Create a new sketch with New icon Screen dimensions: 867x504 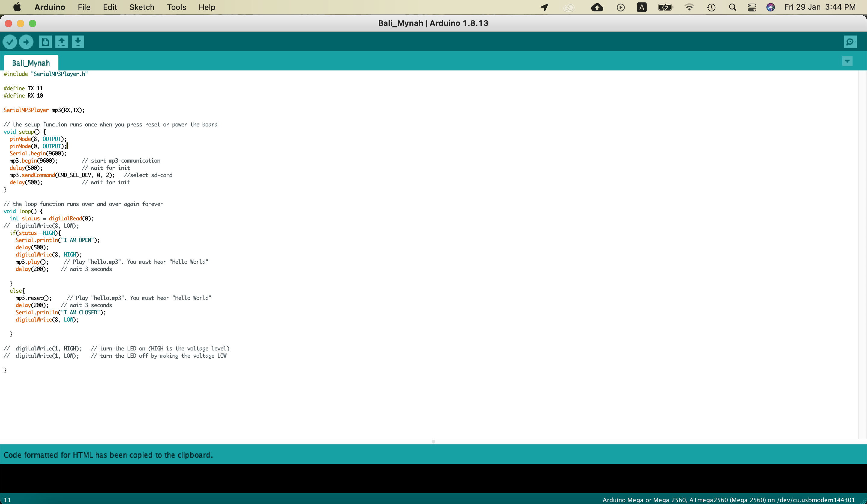pyautogui.click(x=45, y=42)
